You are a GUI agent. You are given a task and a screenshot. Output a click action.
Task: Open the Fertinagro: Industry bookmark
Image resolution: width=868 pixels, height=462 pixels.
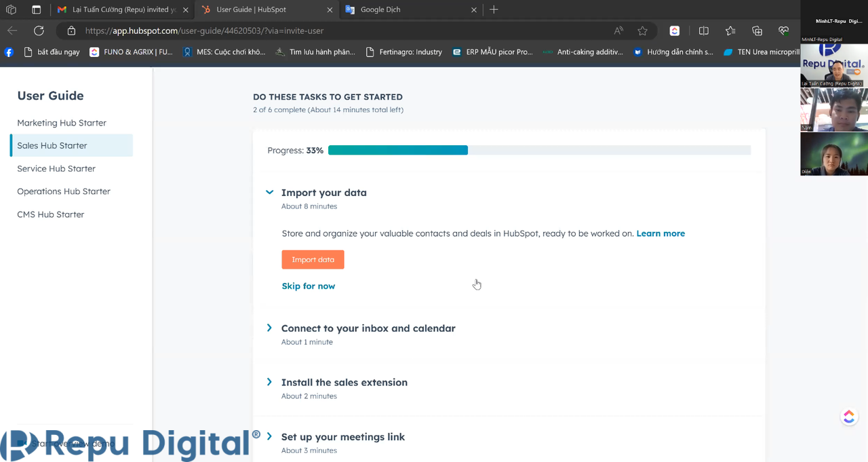[403, 52]
